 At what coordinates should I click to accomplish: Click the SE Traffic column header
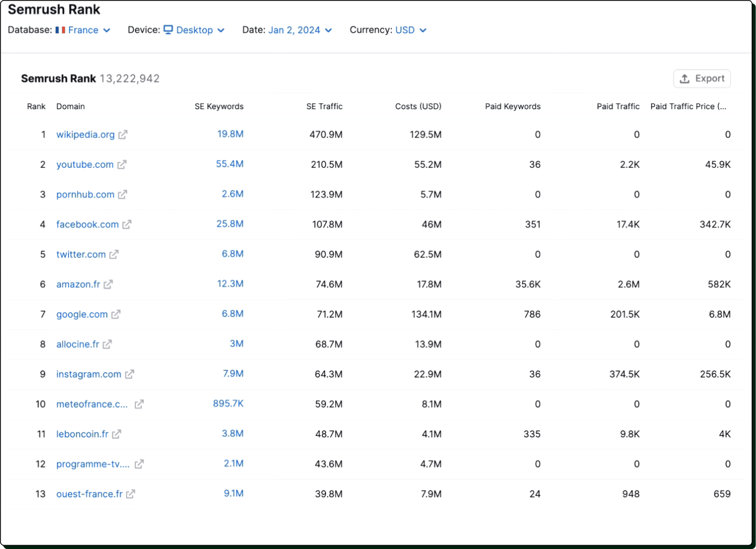(x=324, y=106)
